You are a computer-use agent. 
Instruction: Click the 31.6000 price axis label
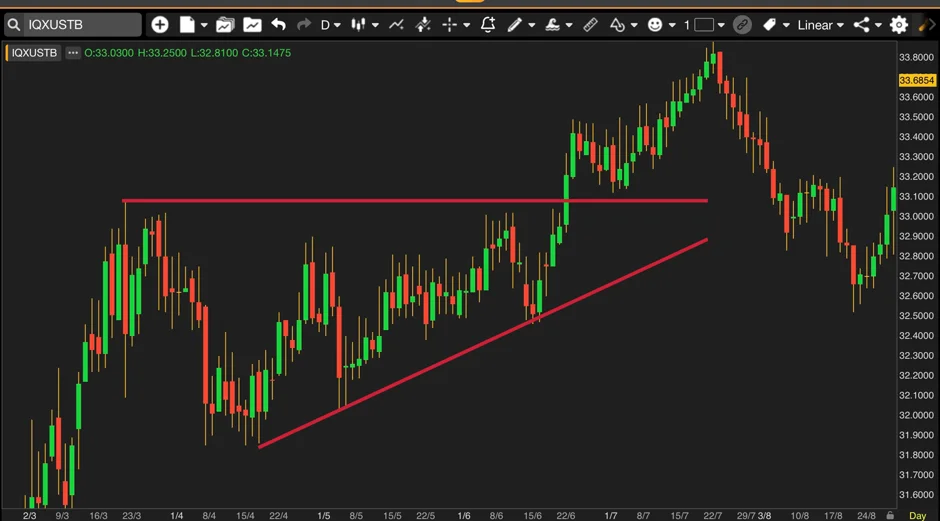pyautogui.click(x=916, y=495)
